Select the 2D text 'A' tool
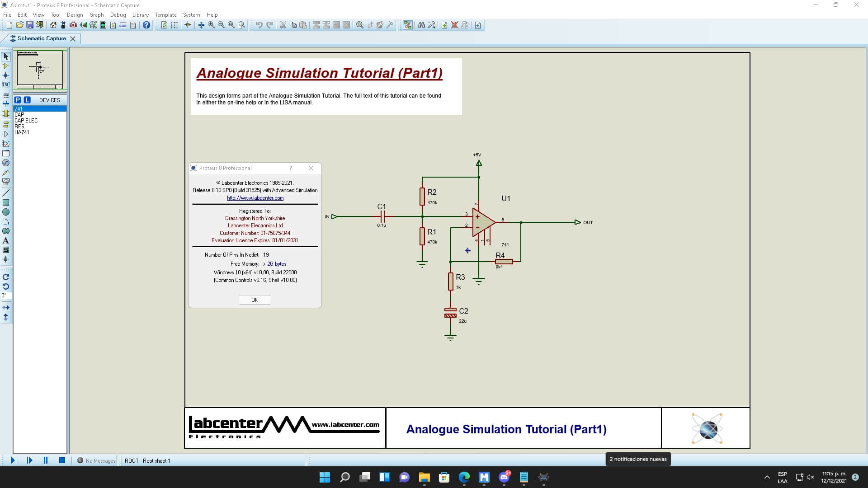868x488 pixels. [x=6, y=240]
